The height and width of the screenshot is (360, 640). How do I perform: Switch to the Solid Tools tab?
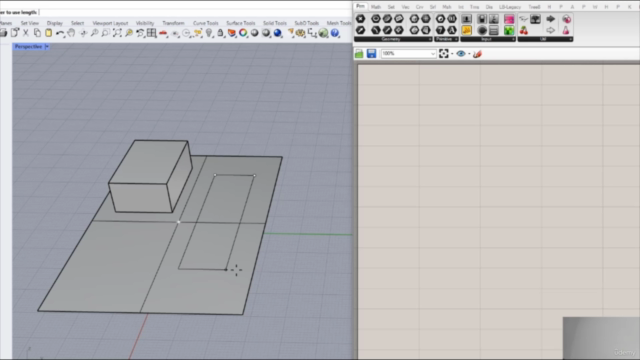(275, 23)
